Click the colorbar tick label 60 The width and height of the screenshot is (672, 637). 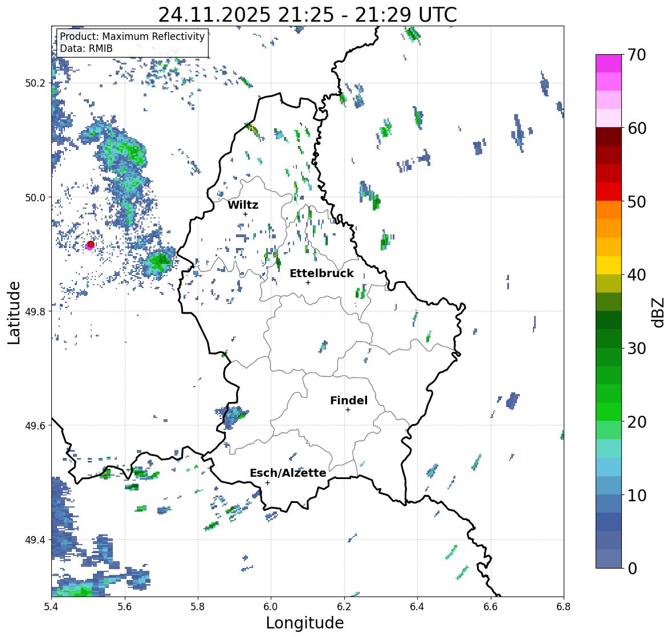pos(637,128)
